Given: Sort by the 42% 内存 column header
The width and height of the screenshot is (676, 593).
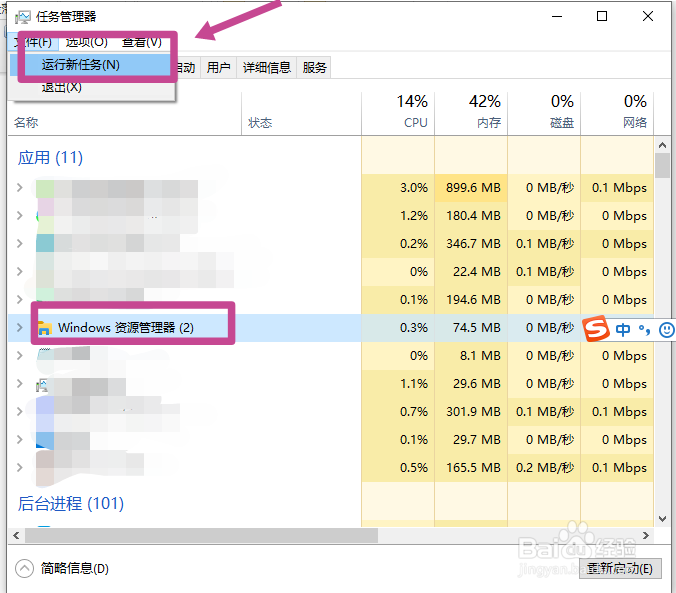Looking at the screenshot, I should 471,113.
